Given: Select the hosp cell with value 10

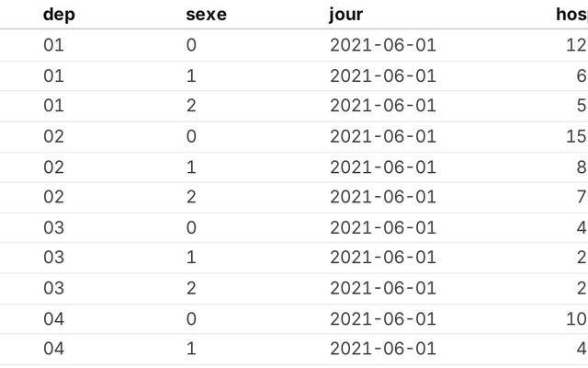Looking at the screenshot, I should (576, 318).
